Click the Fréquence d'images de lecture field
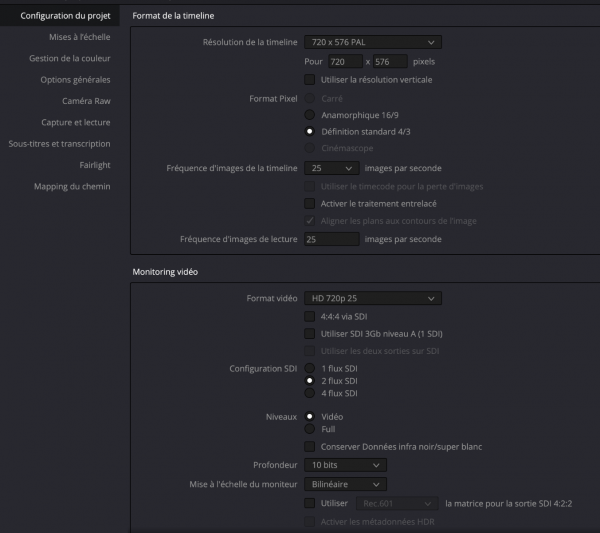Viewport: 600px width, 533px height. click(332, 239)
